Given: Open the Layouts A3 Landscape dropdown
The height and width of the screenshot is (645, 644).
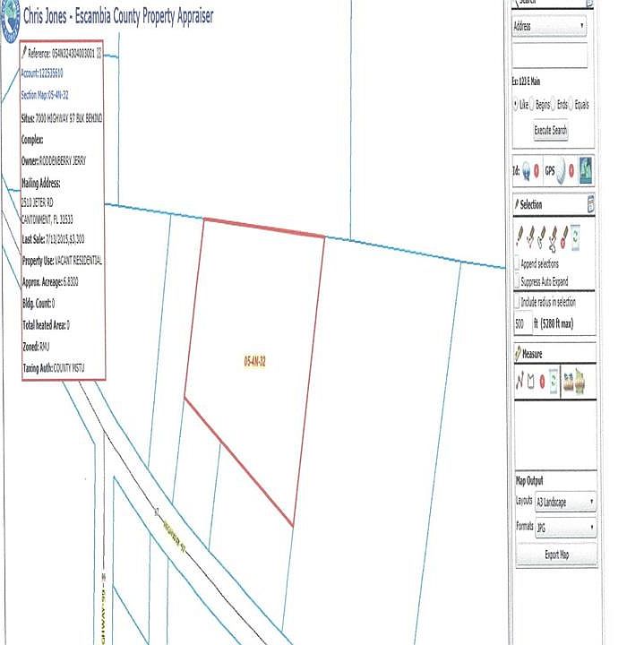Looking at the screenshot, I should (566, 502).
